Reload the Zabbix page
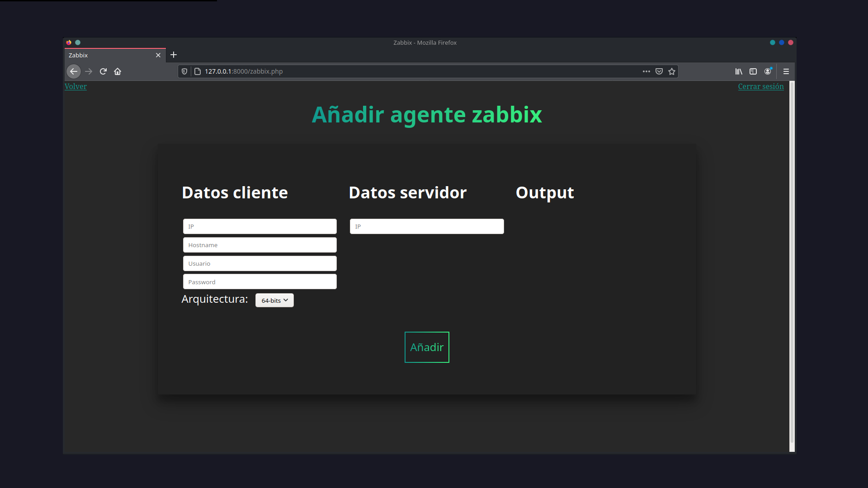 103,71
